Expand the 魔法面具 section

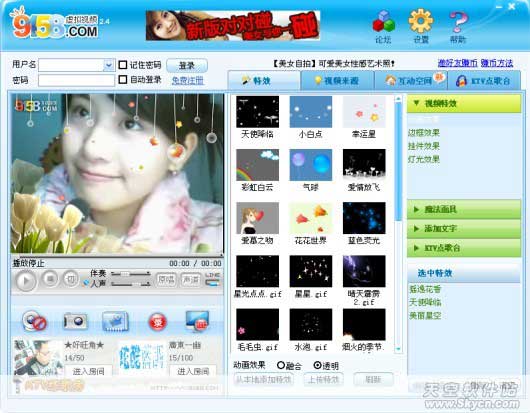coord(463,209)
